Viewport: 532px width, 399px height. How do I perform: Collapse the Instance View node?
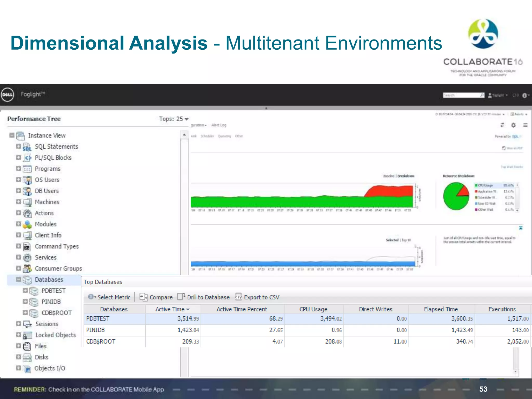(x=12, y=135)
